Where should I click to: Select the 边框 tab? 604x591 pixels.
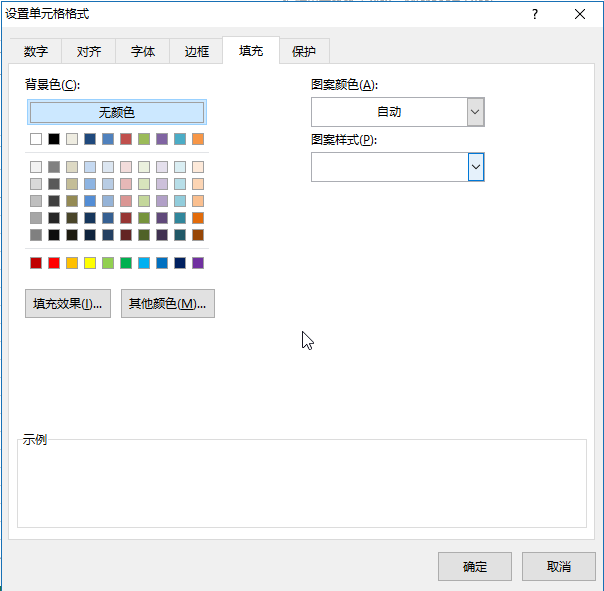click(x=197, y=51)
